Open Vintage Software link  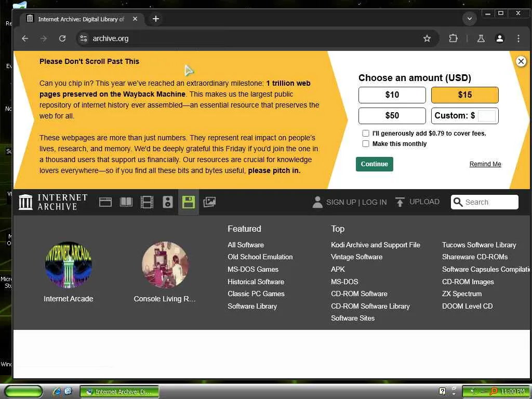coord(356,257)
